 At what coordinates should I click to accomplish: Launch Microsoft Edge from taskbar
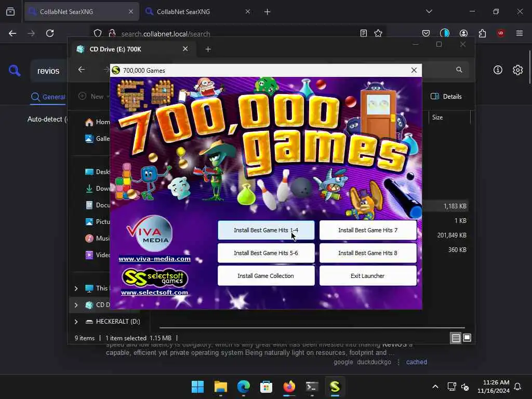pos(244,387)
